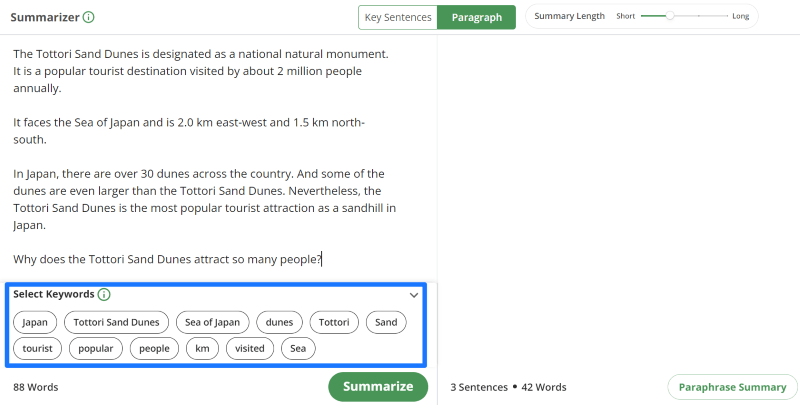Select the Sand keyword chip
The image size is (800, 405).
tap(386, 322)
